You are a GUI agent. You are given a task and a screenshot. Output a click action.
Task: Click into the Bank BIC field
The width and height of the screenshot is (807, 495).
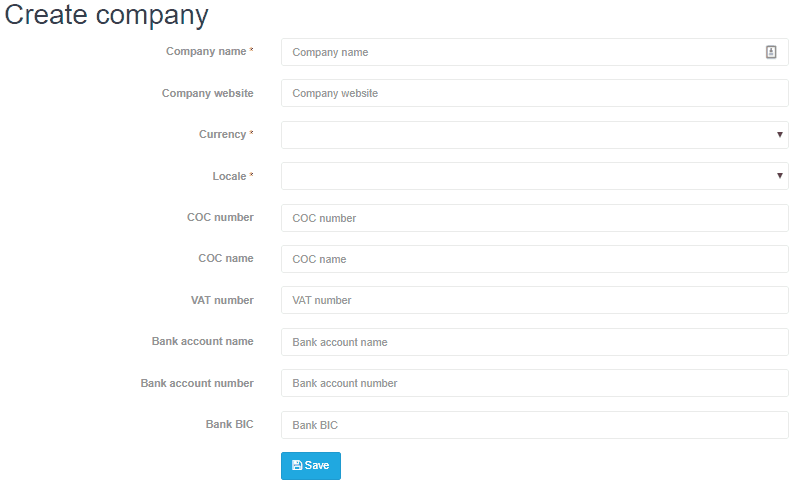[534, 425]
